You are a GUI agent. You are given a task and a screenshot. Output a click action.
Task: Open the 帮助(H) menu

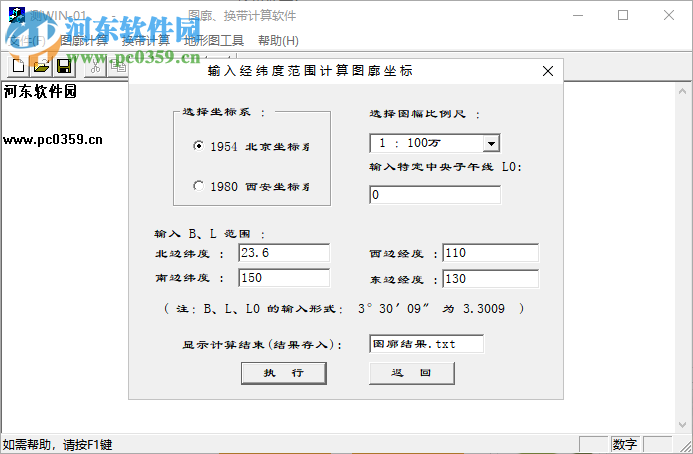pos(278,41)
